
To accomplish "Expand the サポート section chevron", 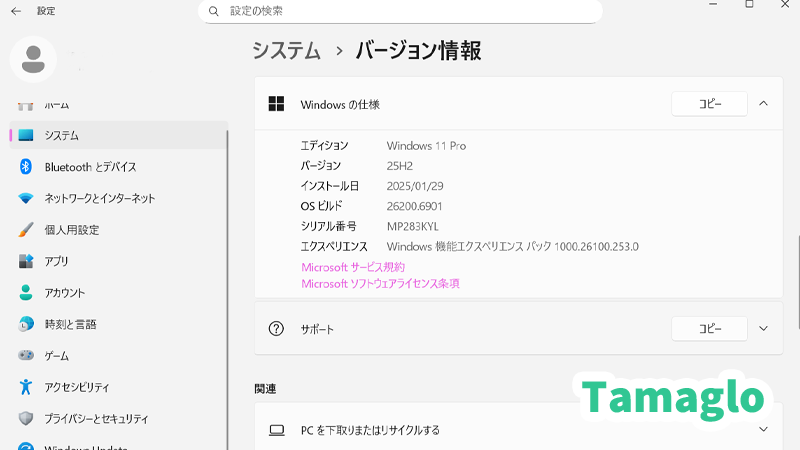I will click(x=763, y=329).
